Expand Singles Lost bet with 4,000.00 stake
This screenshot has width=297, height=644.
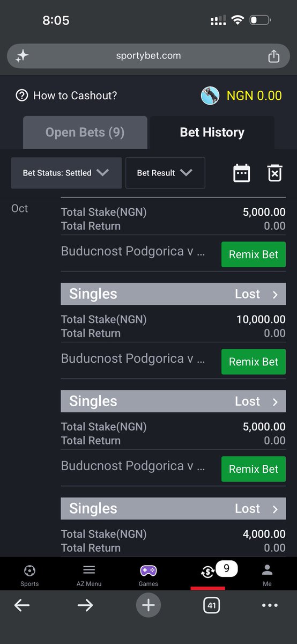(173, 509)
